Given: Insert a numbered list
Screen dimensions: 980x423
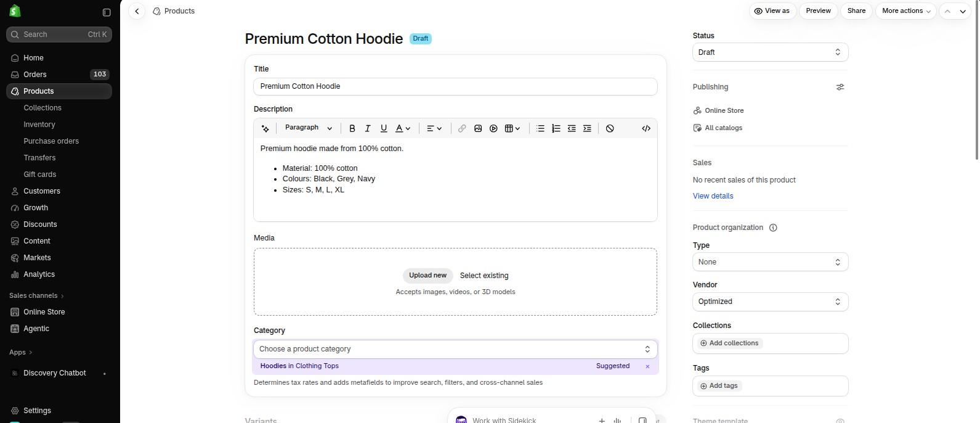Looking at the screenshot, I should click(x=556, y=128).
